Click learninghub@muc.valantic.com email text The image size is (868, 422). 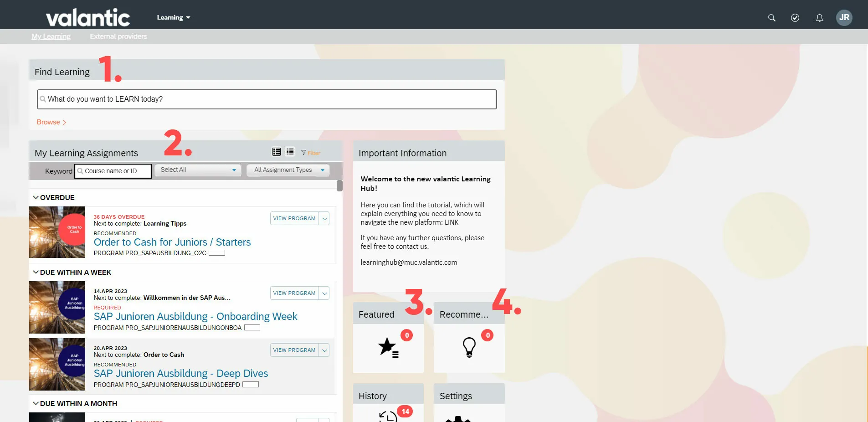coord(409,262)
